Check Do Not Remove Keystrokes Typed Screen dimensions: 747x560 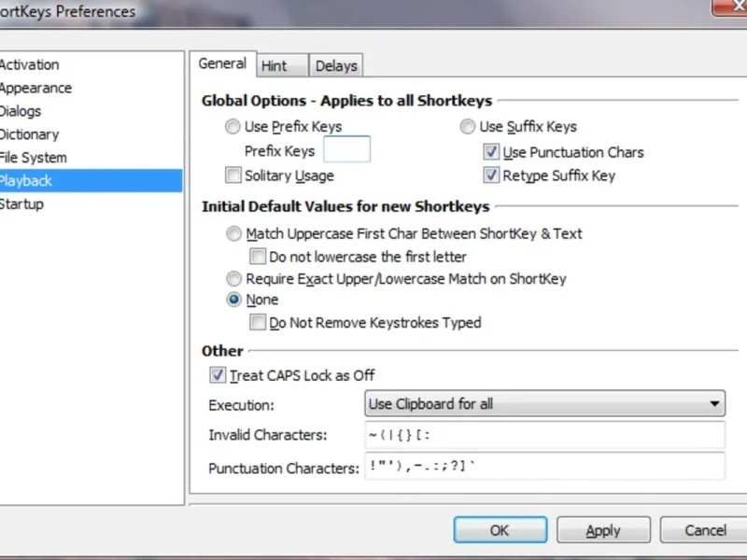[x=258, y=322]
